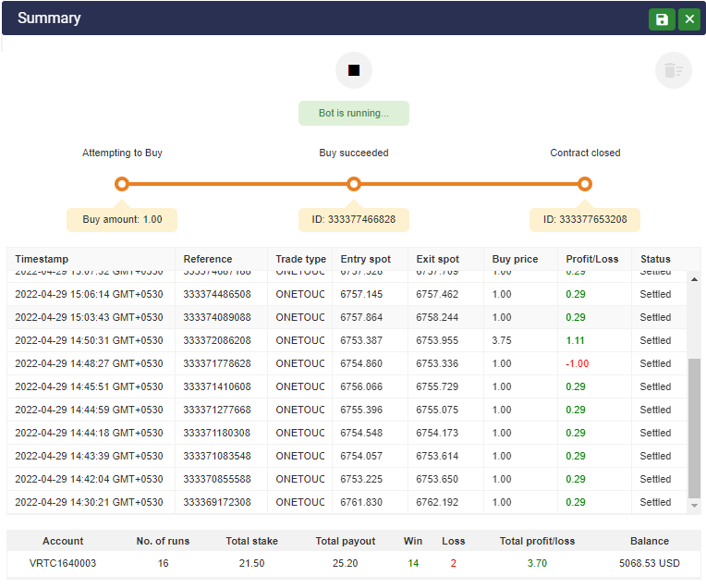
Task: Click the 'ID: 333377466828' label
Action: pos(354,219)
